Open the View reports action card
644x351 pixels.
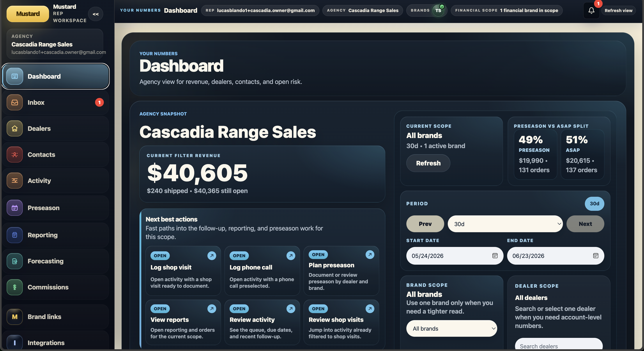click(x=183, y=322)
